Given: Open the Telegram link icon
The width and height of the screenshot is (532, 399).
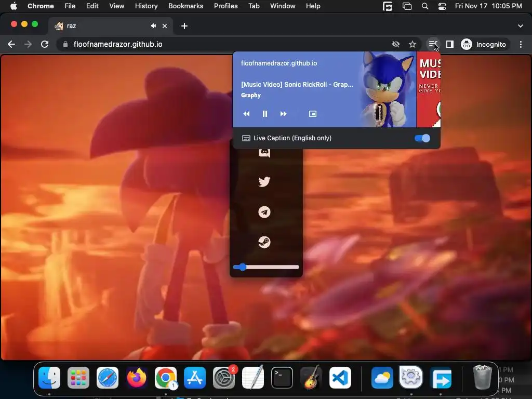Looking at the screenshot, I should (264, 212).
